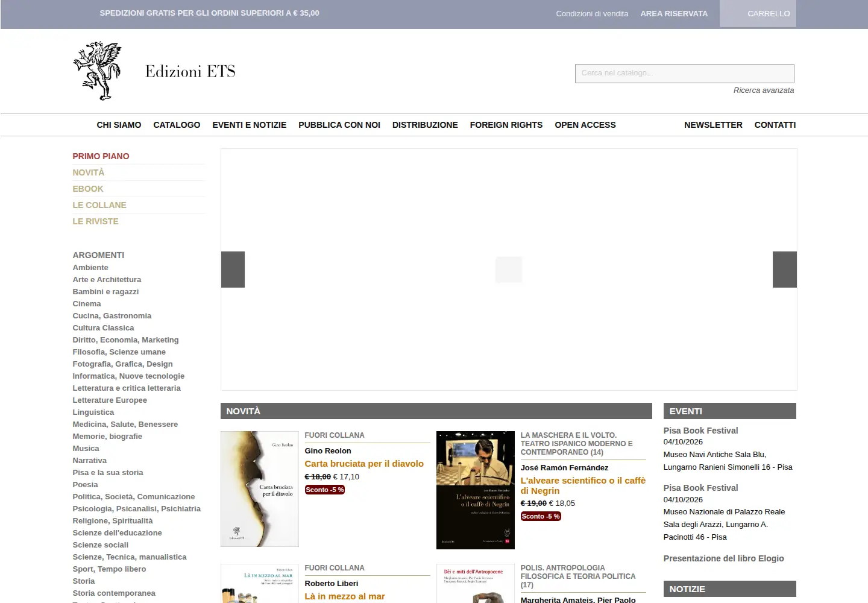This screenshot has height=603, width=868.
Task: Open Eventi e notizie menu
Action: tap(249, 125)
